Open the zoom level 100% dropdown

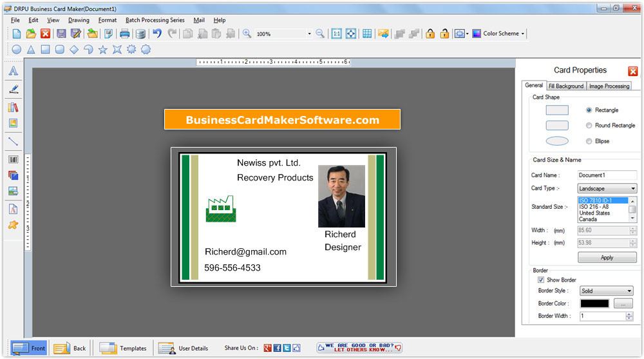tap(309, 34)
